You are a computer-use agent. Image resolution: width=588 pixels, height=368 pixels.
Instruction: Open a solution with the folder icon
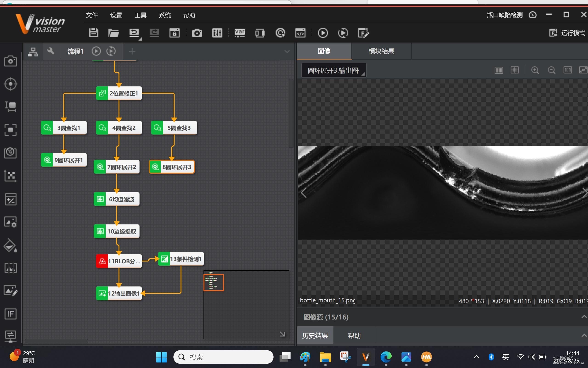[x=113, y=33]
